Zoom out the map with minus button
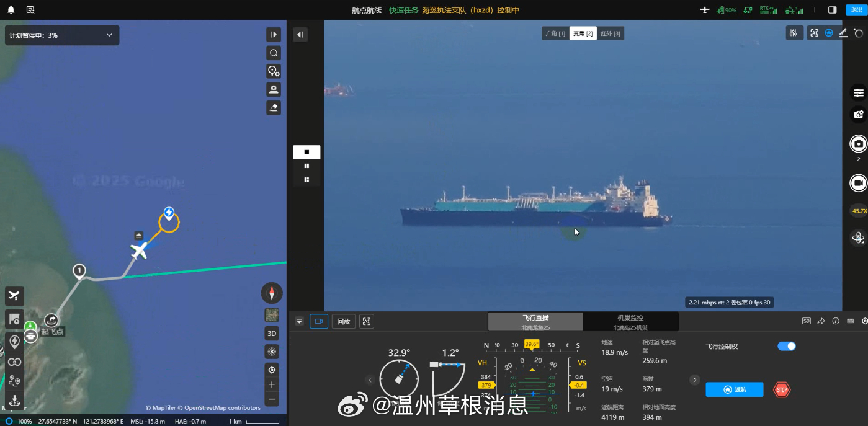 (272, 399)
